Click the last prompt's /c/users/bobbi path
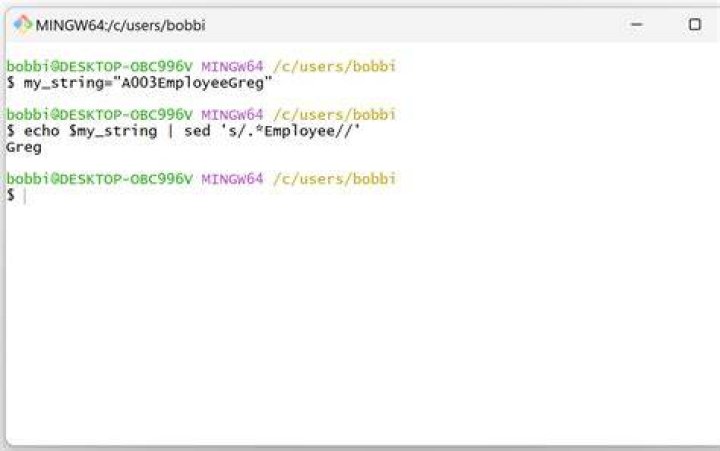The height and width of the screenshot is (451, 720). pos(334,179)
